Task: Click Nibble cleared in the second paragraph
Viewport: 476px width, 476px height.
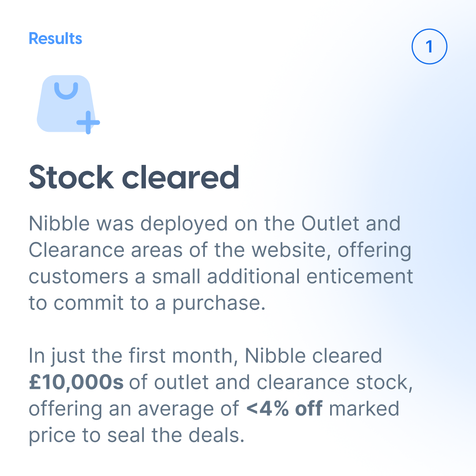Action: [x=313, y=356]
